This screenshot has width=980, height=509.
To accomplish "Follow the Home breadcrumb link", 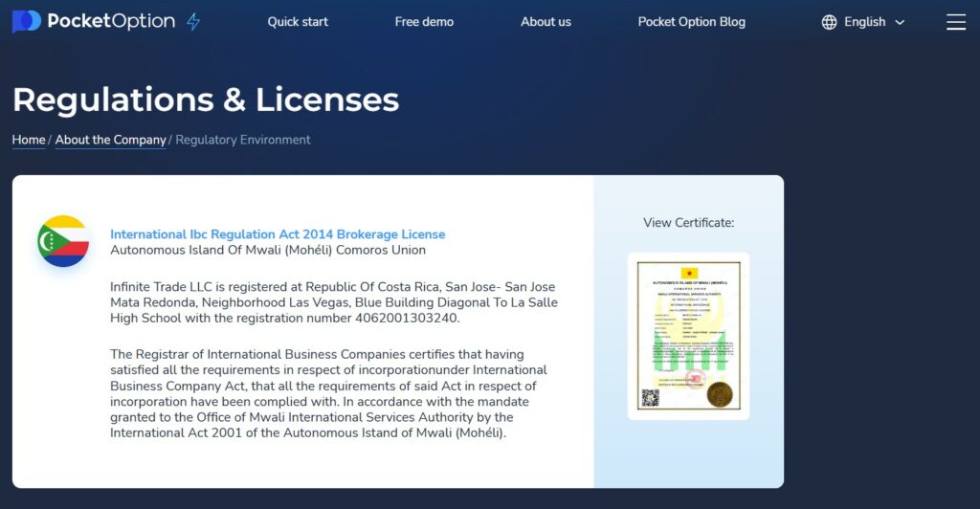I will pos(29,140).
